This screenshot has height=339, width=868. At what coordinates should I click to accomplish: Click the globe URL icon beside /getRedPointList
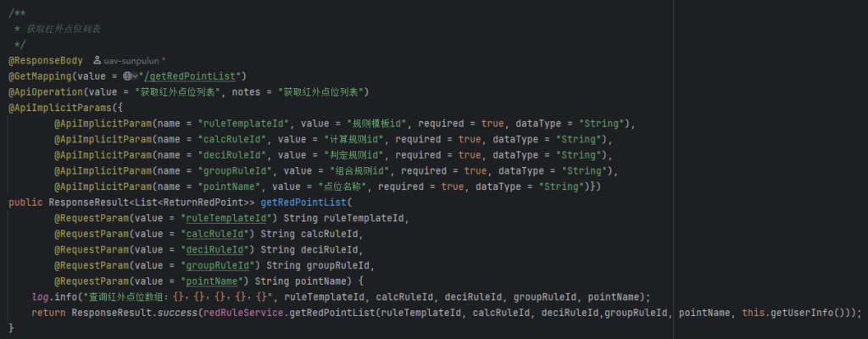click(x=127, y=76)
